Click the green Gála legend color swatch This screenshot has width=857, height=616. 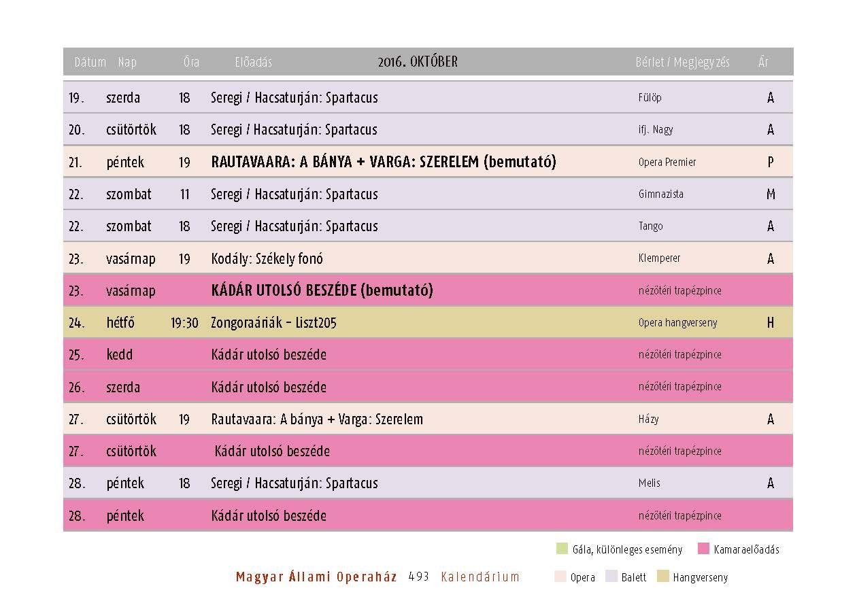pyautogui.click(x=562, y=549)
